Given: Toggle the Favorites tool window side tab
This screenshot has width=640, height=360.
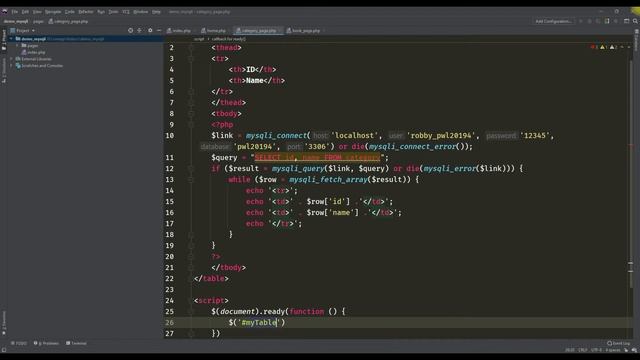Looking at the screenshot, I should (x=4, y=323).
